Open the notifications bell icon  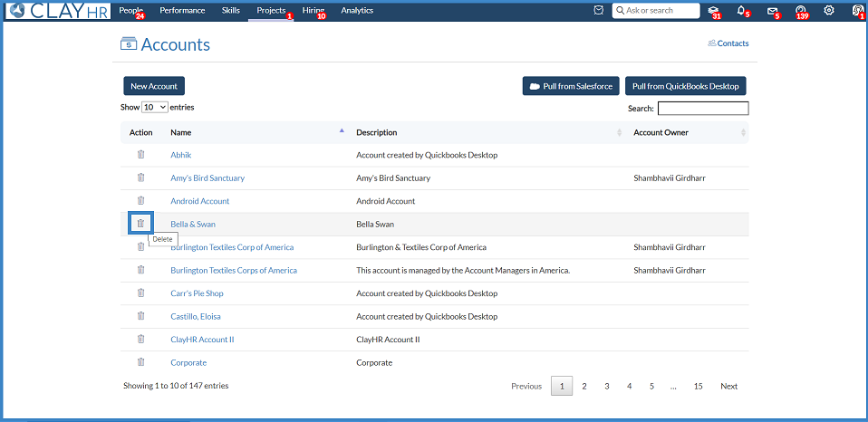pos(741,10)
